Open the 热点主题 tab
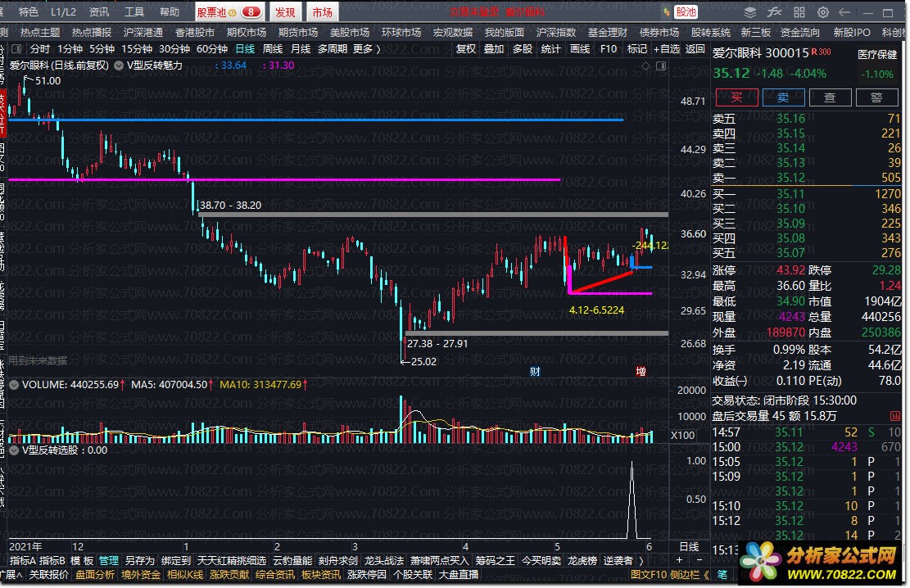Screen dimensions: 910x588 (x=40, y=32)
